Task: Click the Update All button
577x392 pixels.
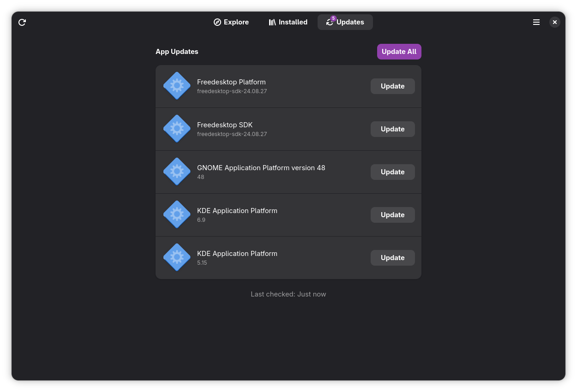Action: 399,52
